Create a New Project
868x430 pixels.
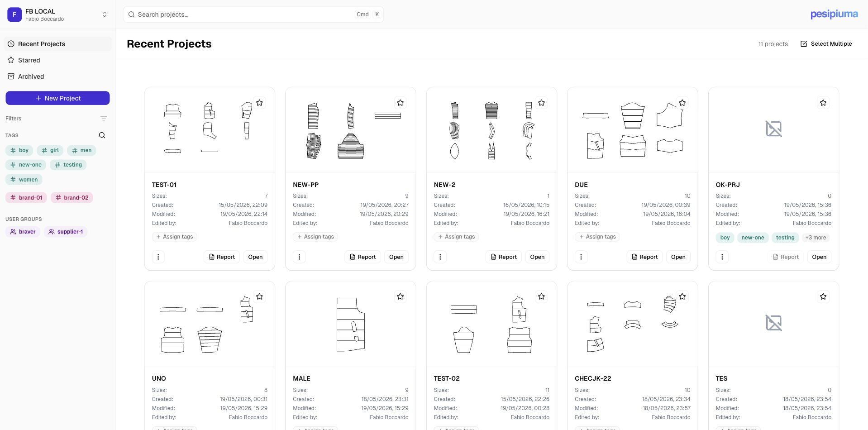(x=57, y=98)
